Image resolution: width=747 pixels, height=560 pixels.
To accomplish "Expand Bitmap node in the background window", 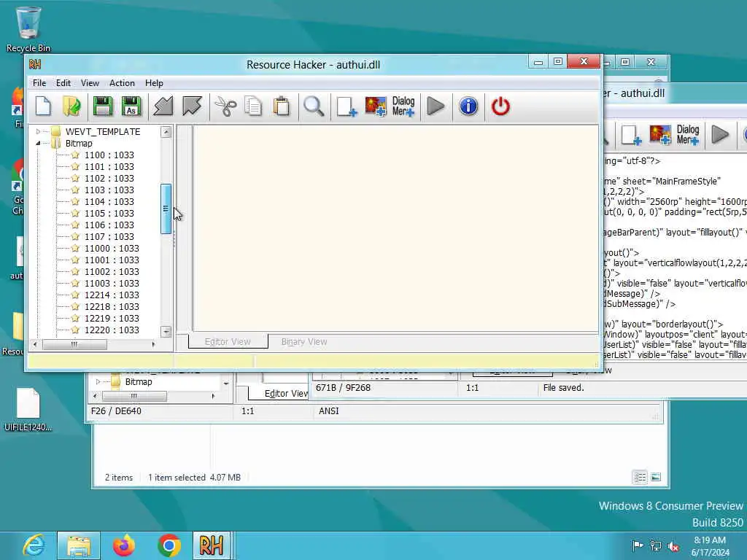I will 98,381.
